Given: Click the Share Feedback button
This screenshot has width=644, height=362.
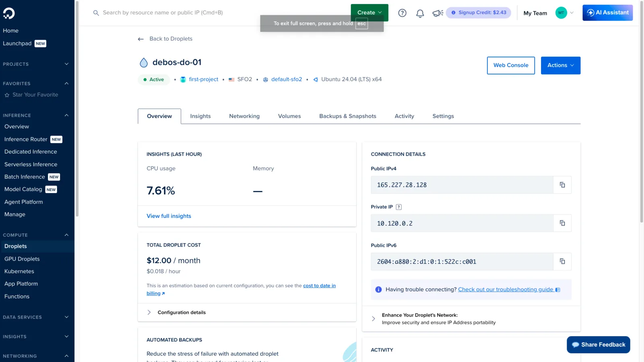Looking at the screenshot, I should (599, 345).
